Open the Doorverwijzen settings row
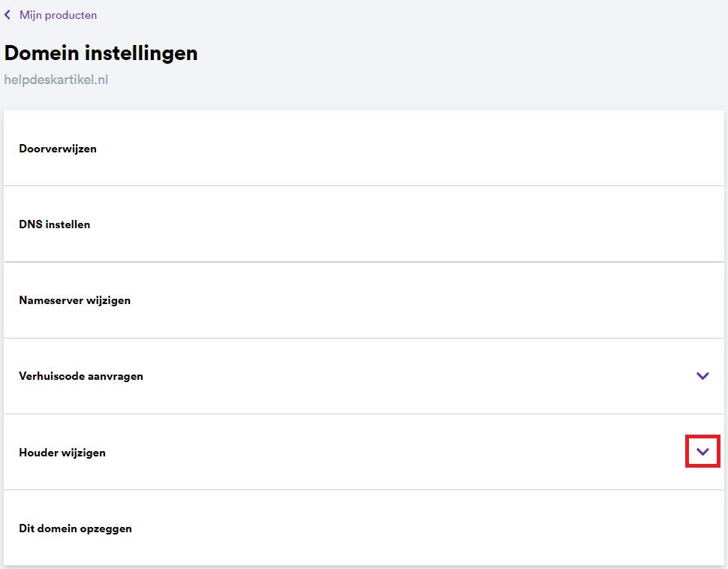Viewport: 728px width, 569px height. (x=364, y=149)
